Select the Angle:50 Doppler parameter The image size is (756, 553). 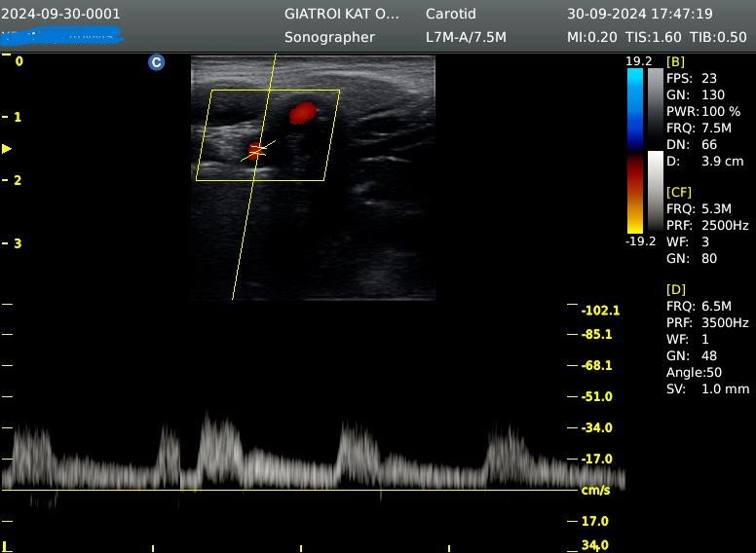694,373
